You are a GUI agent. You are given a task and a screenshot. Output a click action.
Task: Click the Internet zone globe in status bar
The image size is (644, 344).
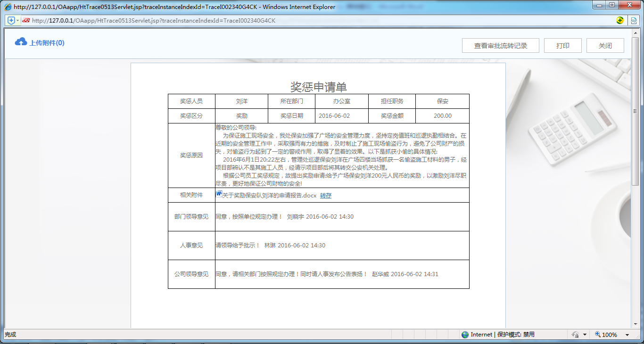pos(465,335)
